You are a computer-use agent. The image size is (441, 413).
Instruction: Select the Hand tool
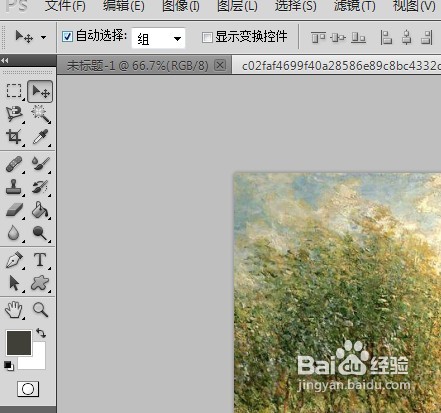pos(14,310)
